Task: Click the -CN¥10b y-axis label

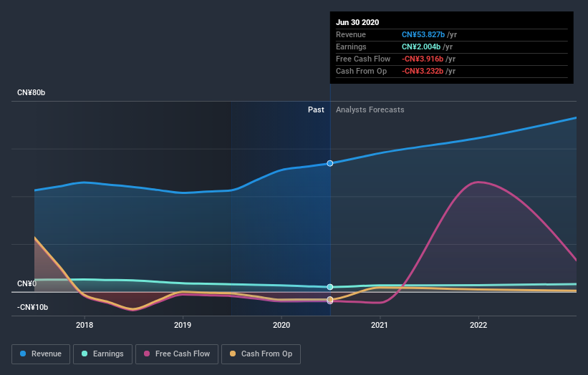Action: (32, 307)
